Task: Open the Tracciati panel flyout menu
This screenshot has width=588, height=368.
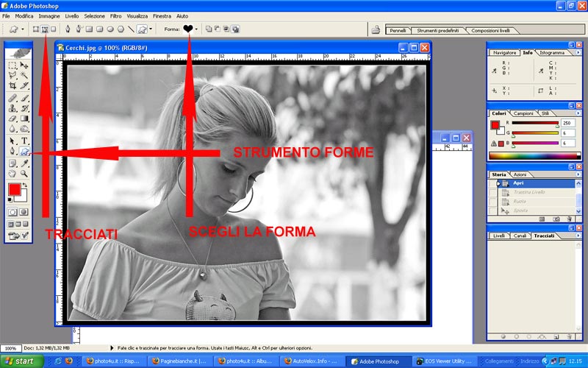Action: click(578, 236)
